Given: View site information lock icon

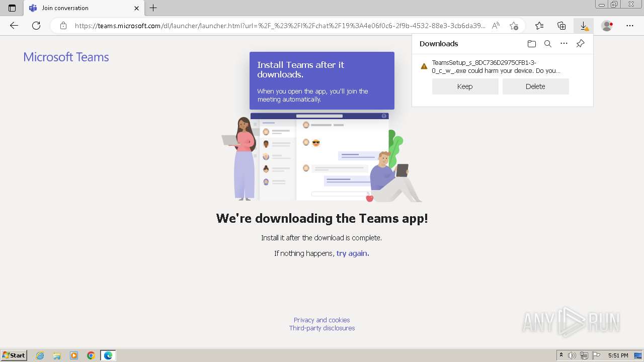Looking at the screenshot, I should coord(63,26).
